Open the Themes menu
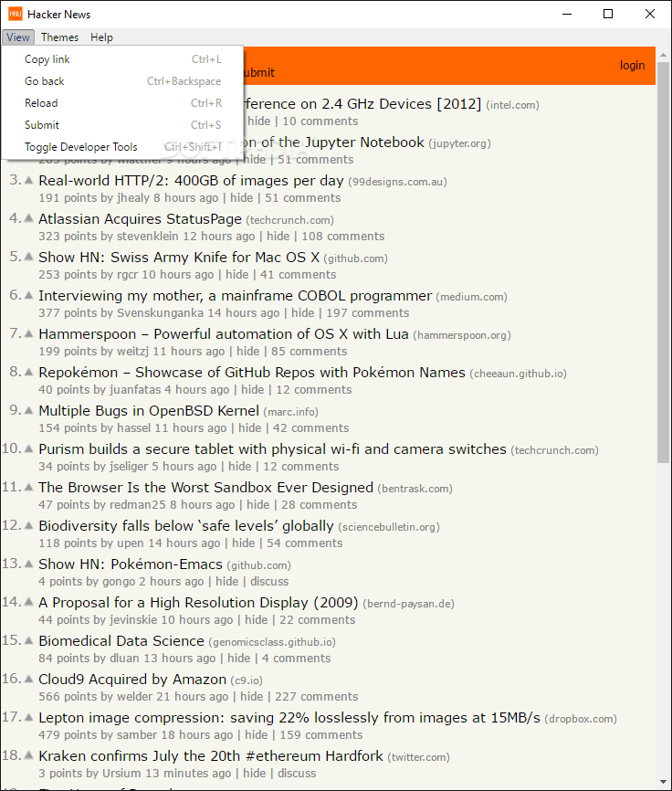Viewport: 672px width, 791px height. click(59, 37)
